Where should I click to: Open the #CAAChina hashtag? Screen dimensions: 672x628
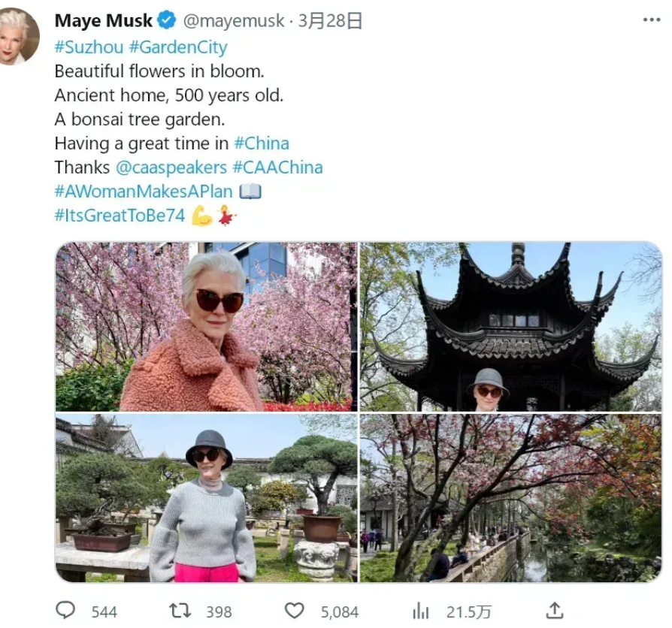pyautogui.click(x=277, y=167)
